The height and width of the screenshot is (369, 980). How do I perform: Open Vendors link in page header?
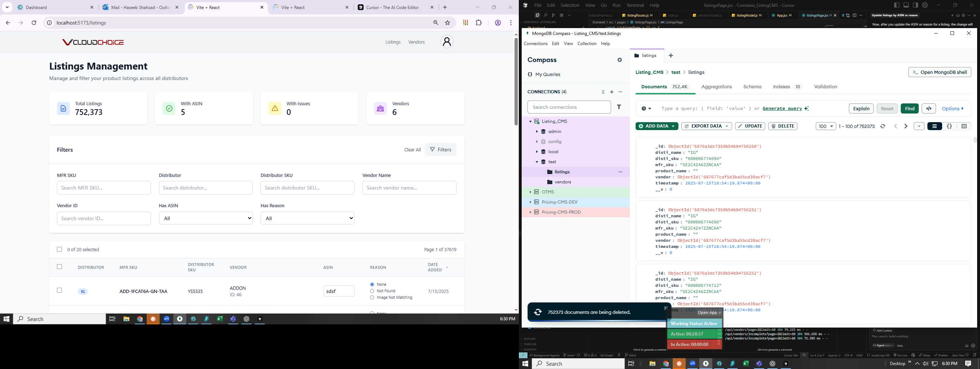point(416,42)
